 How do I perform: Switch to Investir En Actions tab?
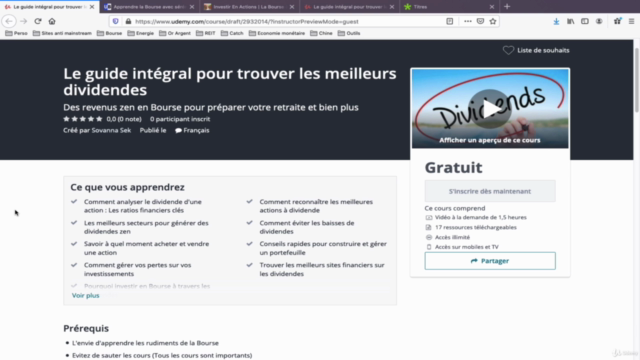(x=249, y=7)
